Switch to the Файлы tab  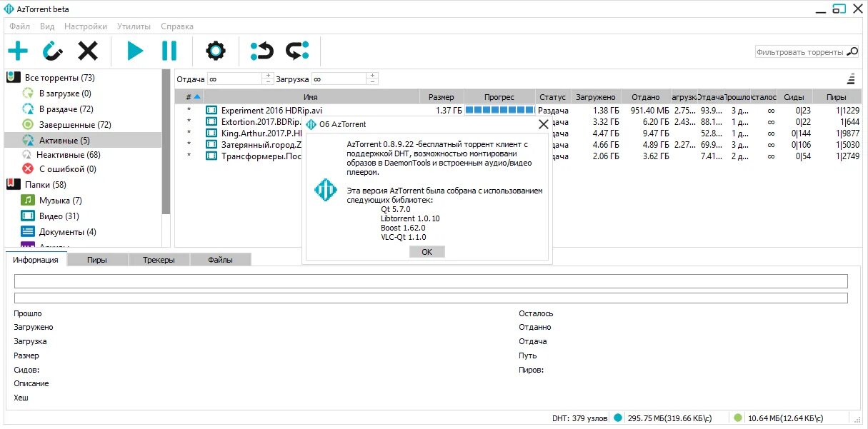click(220, 260)
